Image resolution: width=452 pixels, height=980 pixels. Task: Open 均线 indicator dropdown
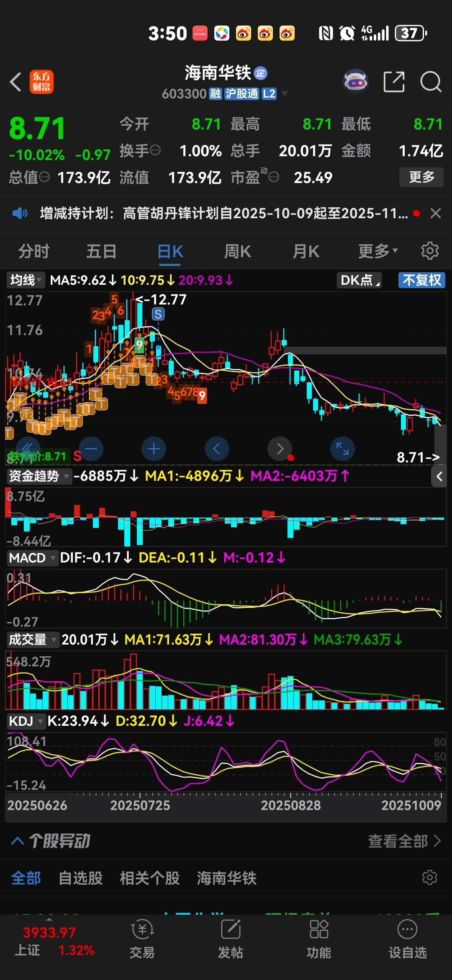point(25,280)
